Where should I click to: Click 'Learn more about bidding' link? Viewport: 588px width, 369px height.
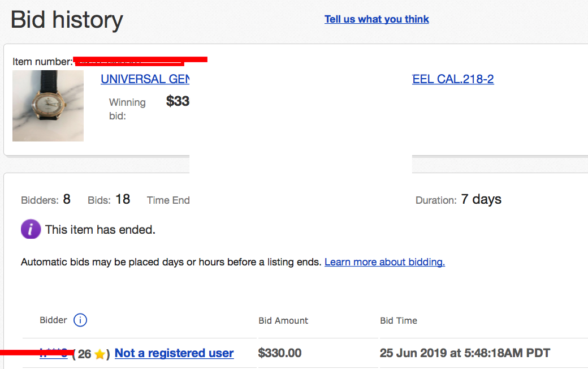coord(384,262)
